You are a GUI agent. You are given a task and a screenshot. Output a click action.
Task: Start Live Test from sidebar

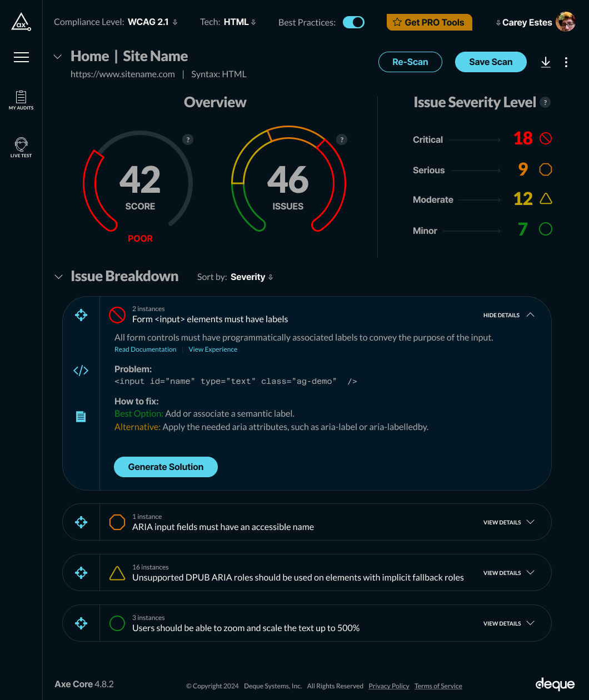(21, 148)
